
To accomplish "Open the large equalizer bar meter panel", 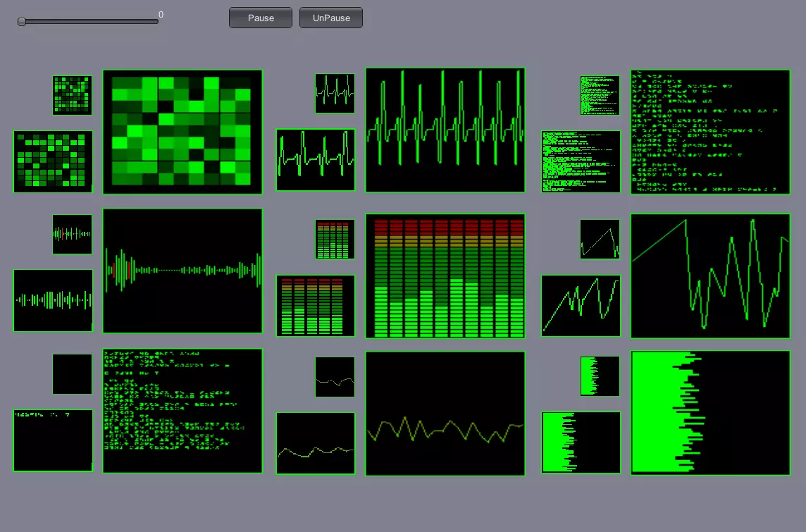I will point(445,276).
